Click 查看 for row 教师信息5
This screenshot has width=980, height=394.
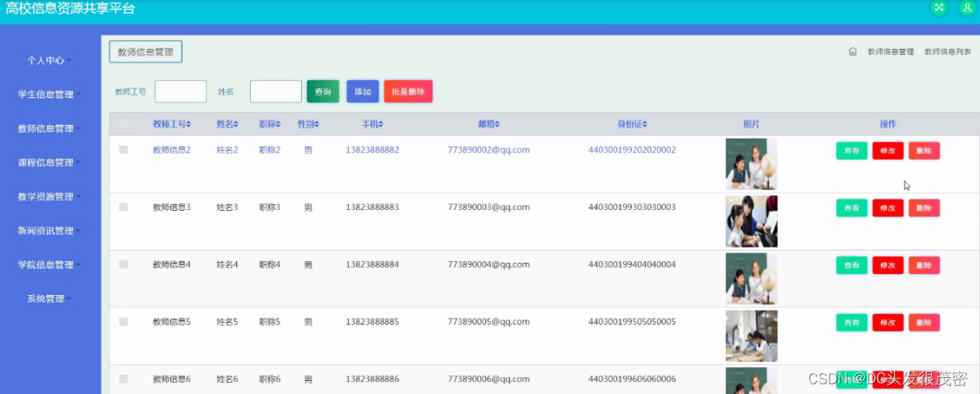click(x=852, y=323)
